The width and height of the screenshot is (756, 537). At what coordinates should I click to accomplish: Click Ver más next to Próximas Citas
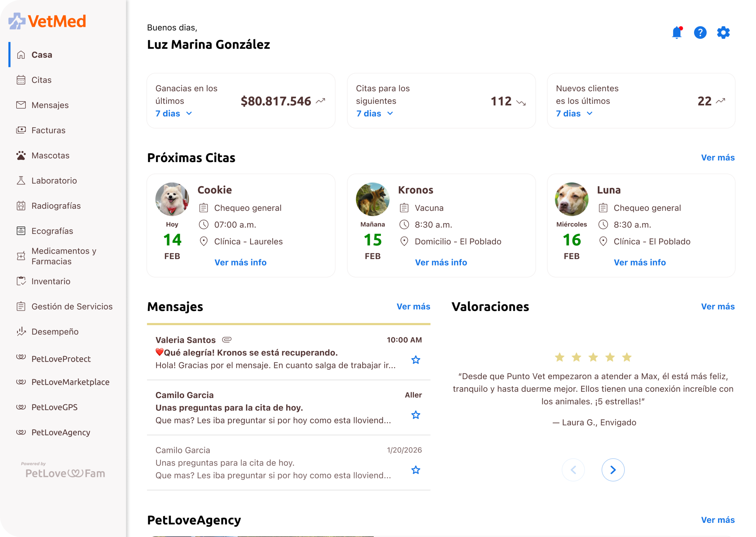[x=718, y=158]
